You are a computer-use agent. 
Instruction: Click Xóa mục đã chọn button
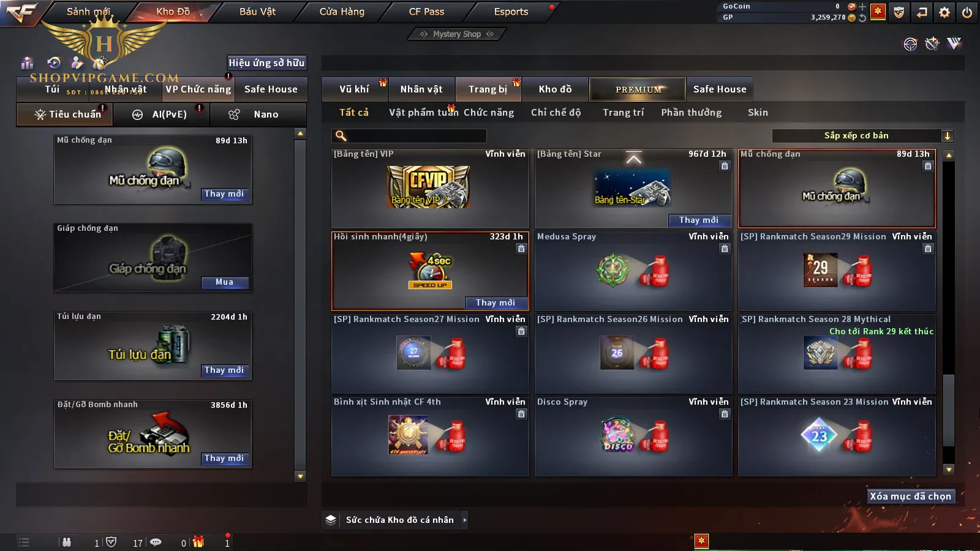(911, 497)
